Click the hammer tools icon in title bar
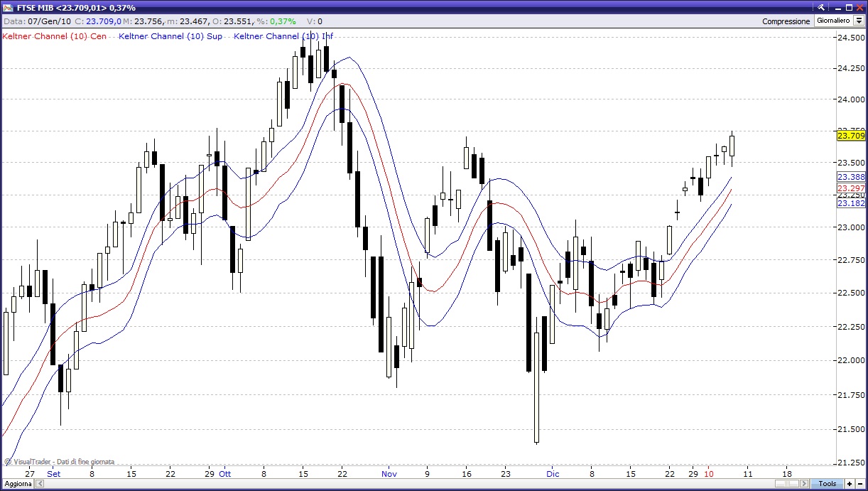 [x=823, y=7]
